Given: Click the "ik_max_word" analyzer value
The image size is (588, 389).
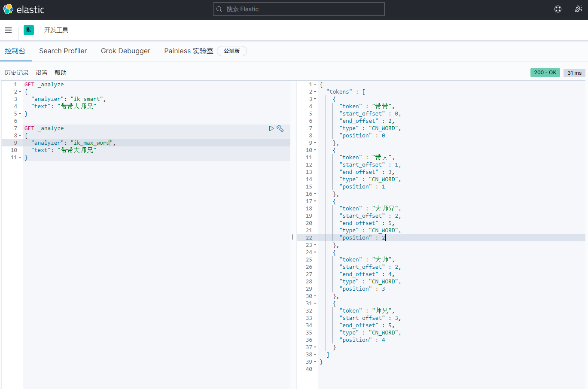Looking at the screenshot, I should click(92, 143).
